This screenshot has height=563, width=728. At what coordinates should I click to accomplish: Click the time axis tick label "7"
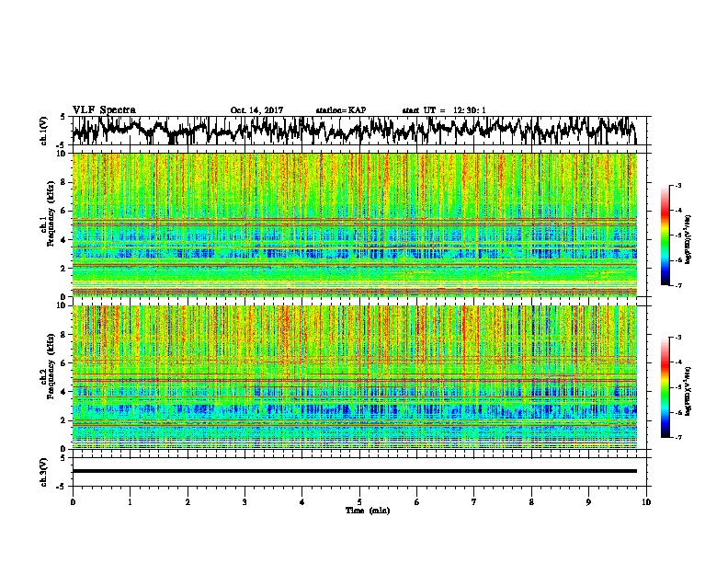[474, 502]
